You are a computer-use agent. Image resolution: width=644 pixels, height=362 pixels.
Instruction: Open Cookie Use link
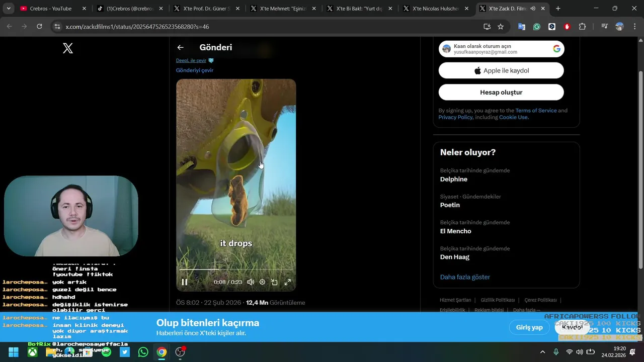coord(513,117)
